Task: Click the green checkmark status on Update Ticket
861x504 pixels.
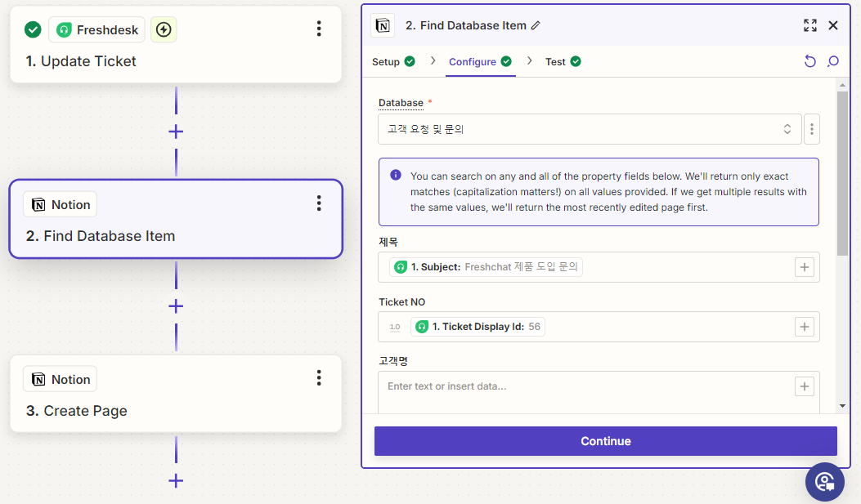Action: pos(33,29)
